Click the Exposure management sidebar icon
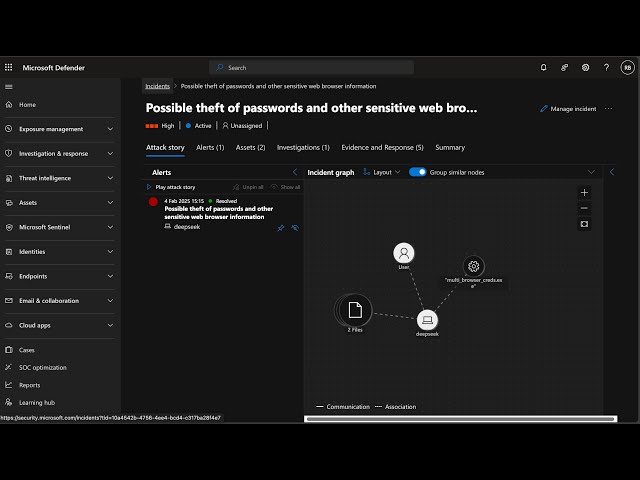640x480 pixels. 9,129
